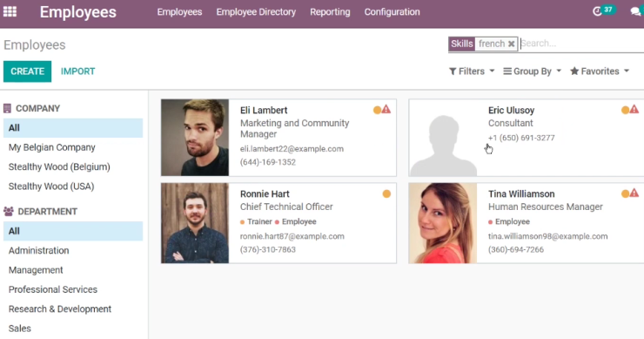Click Eric Ulusoy's orange presence status dot
This screenshot has height=339, width=644.
pyautogui.click(x=625, y=110)
